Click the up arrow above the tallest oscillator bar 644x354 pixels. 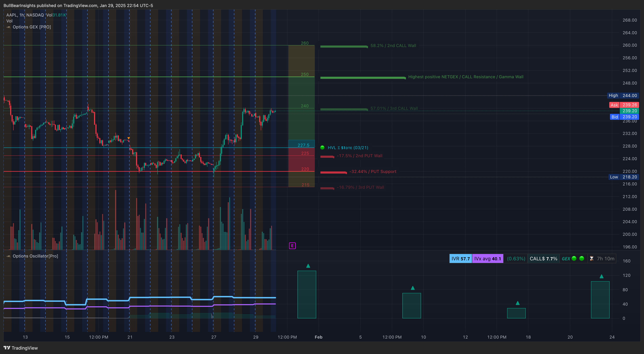point(308,266)
